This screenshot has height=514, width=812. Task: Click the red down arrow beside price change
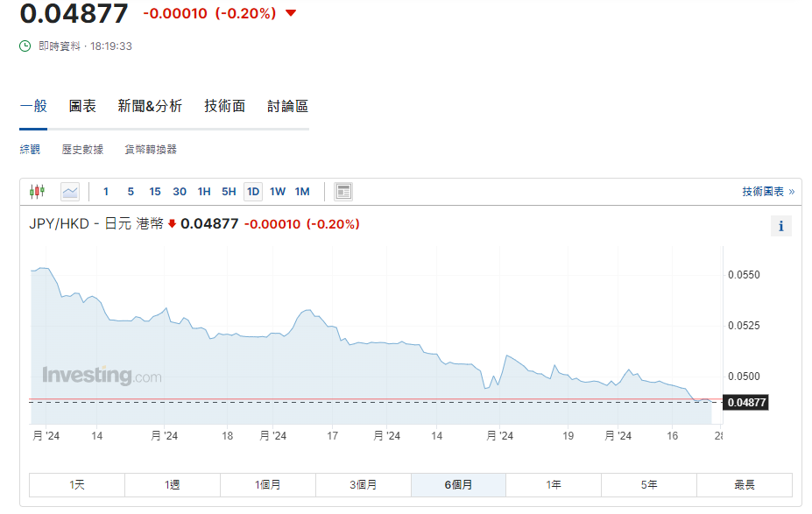pyautogui.click(x=291, y=13)
